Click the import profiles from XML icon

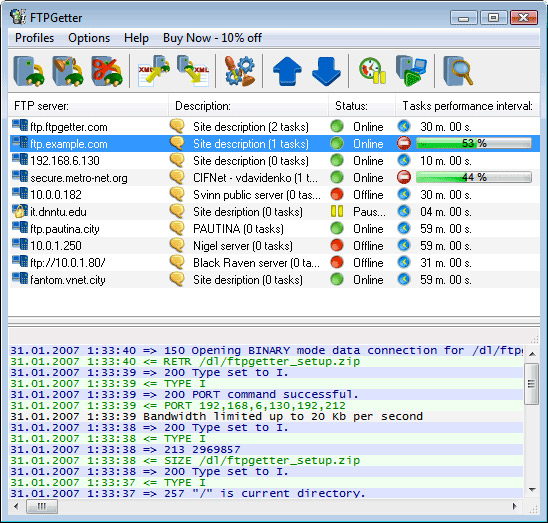click(x=154, y=71)
